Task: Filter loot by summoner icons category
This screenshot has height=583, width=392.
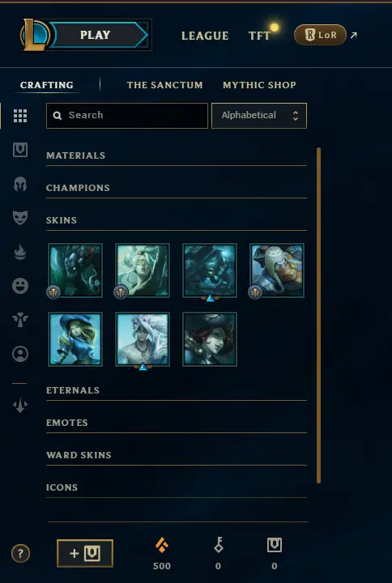Action: tap(20, 354)
